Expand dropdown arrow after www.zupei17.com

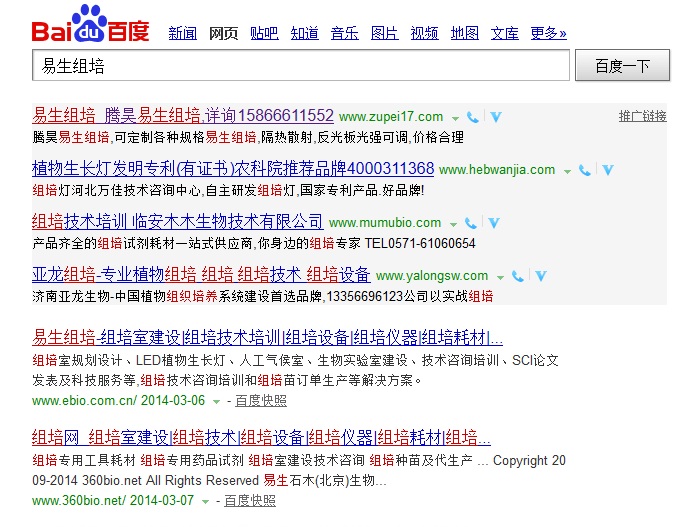455,118
